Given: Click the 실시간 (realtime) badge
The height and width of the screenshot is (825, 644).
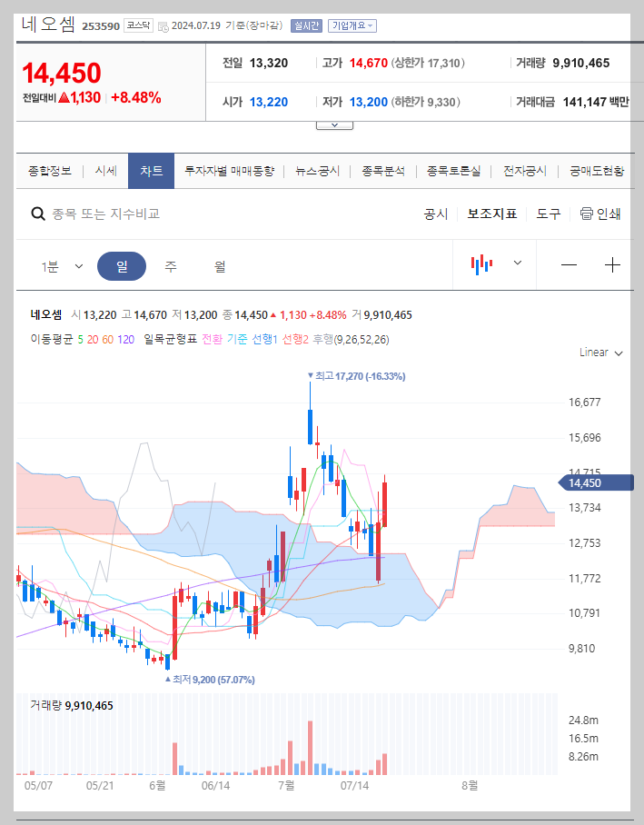Looking at the screenshot, I should point(307,25).
